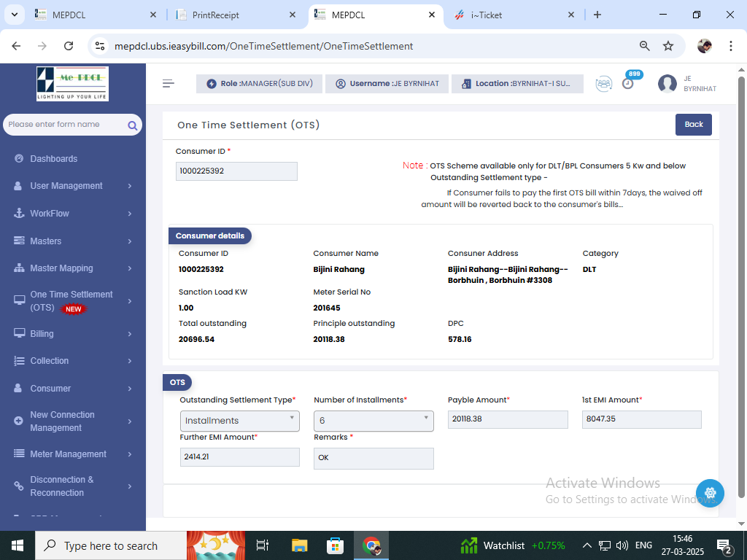Open File Explorer from taskbar
Image resolution: width=747 pixels, height=560 pixels.
coord(300,545)
